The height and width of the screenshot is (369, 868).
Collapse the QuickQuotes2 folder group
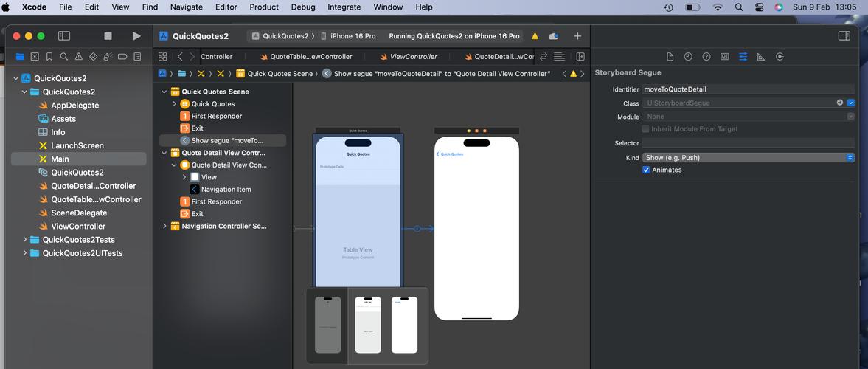[24, 92]
